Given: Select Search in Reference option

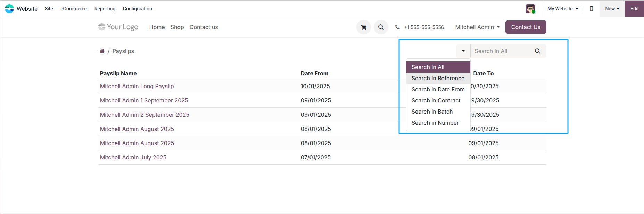Looking at the screenshot, I should click(x=438, y=78).
